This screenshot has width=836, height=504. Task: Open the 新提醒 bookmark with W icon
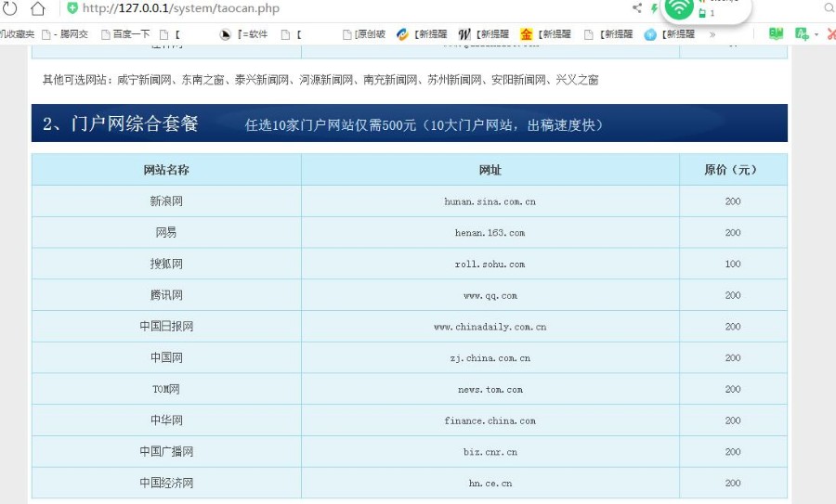pyautogui.click(x=484, y=34)
